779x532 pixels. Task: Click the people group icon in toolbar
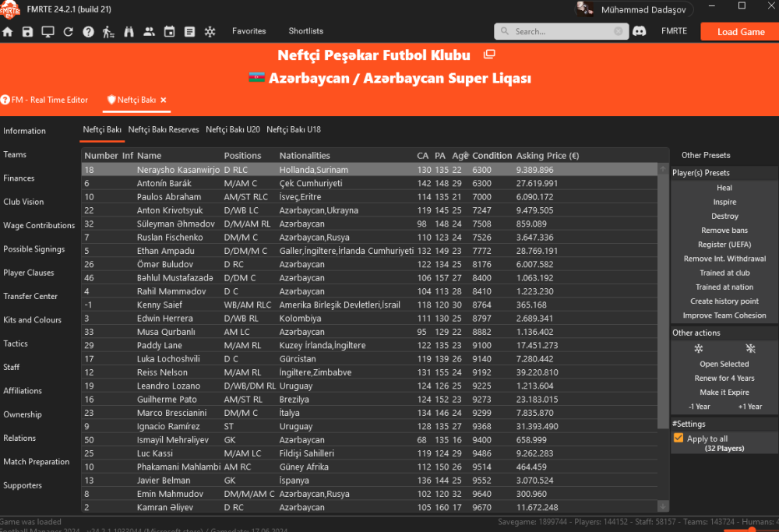149,31
